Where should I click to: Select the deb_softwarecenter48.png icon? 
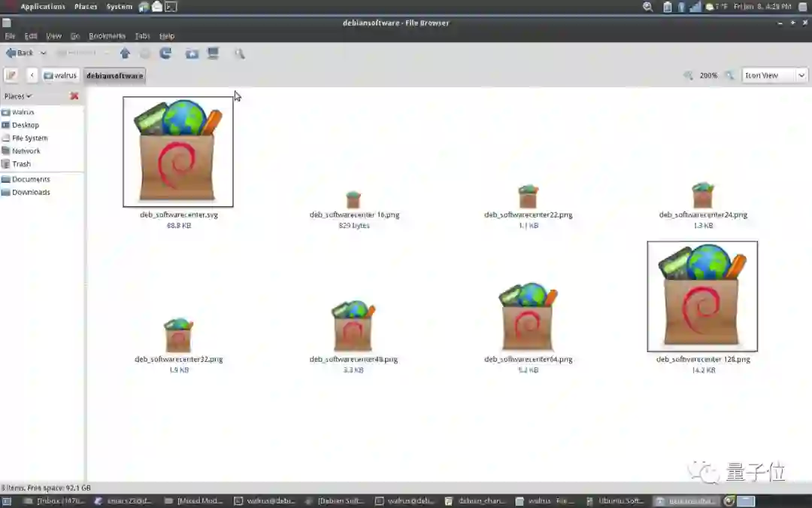353,326
